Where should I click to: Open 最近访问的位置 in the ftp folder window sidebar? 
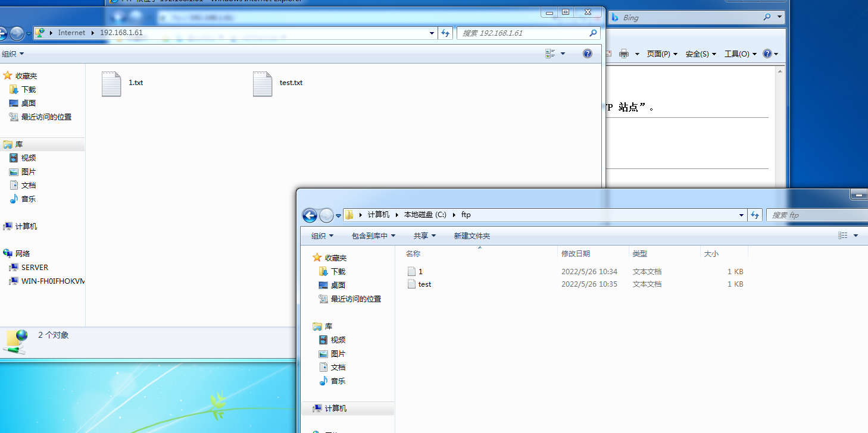point(350,299)
